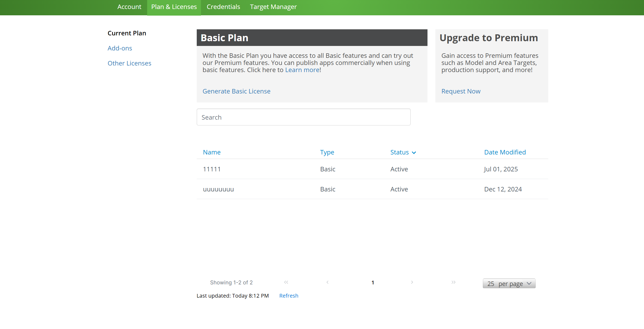Screen dimensions: 644x329
Task: Open Add-ons in sidebar
Action: [120, 48]
